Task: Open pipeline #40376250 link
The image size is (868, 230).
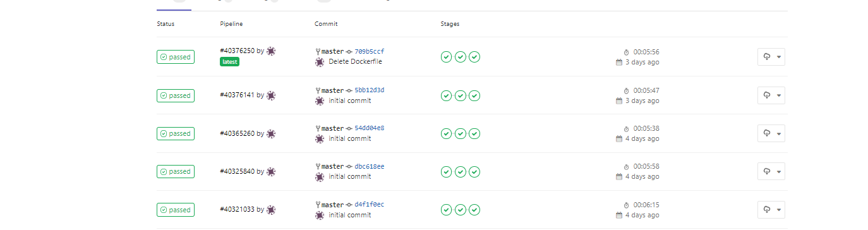Action: point(238,51)
